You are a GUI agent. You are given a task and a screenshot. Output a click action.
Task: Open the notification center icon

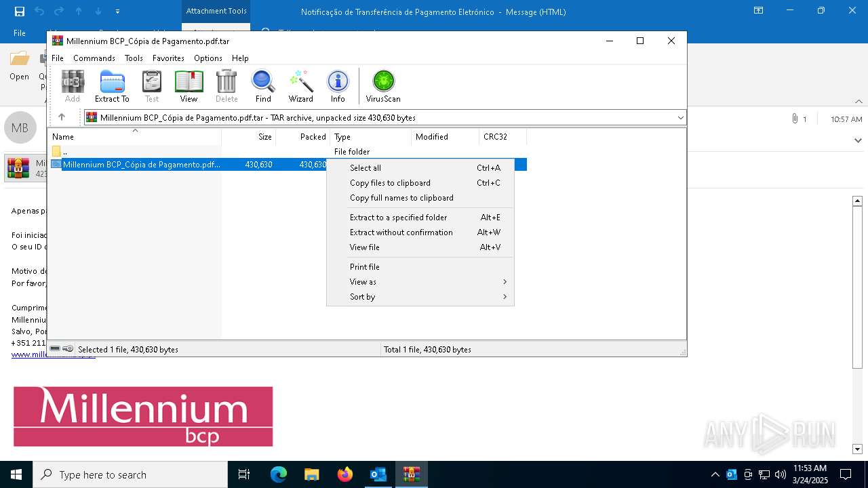(846, 474)
